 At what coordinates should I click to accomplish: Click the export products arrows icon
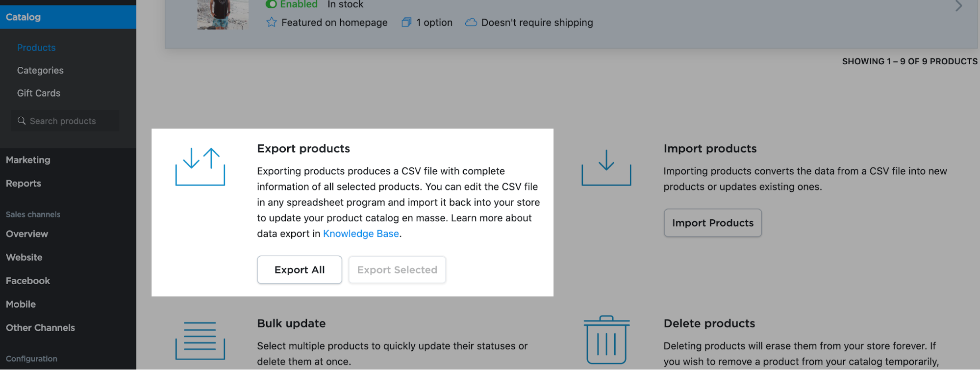click(200, 167)
